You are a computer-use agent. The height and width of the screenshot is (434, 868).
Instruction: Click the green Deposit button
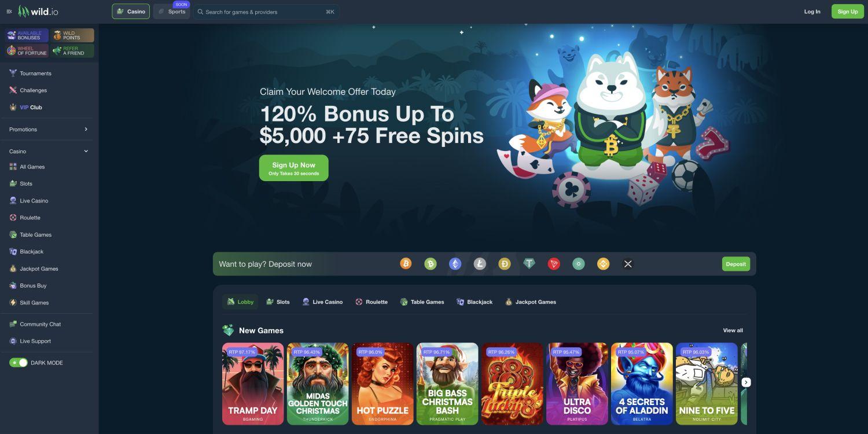736,264
